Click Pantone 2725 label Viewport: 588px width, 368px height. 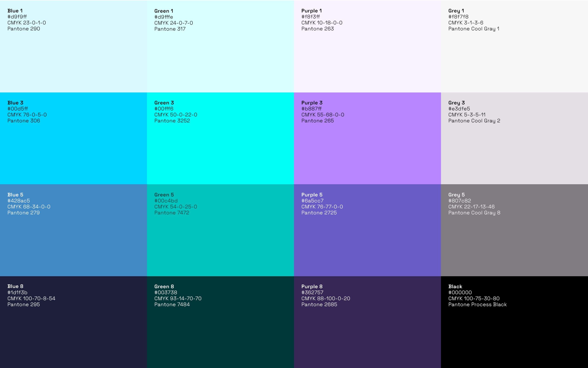pyautogui.click(x=319, y=213)
